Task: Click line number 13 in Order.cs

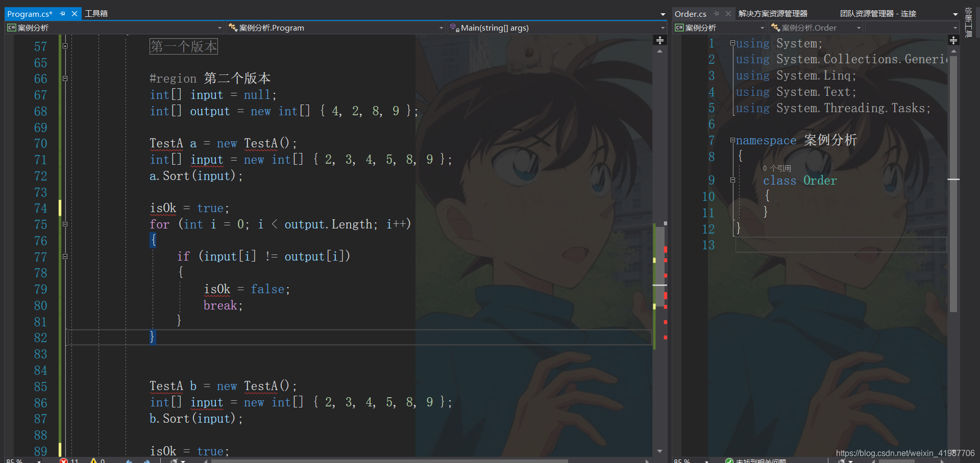Action: click(x=708, y=245)
